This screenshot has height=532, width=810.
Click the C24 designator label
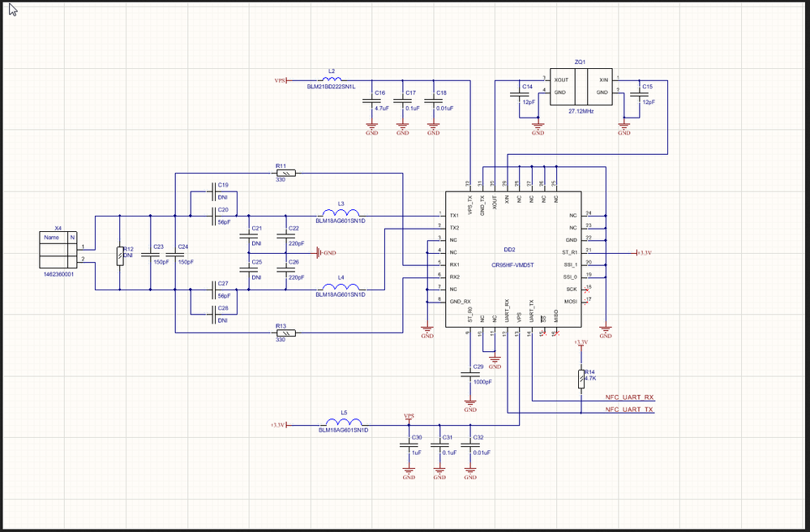pyautogui.click(x=183, y=247)
